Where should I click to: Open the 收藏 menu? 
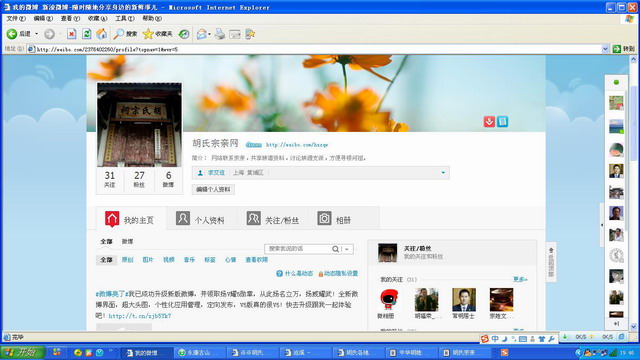[x=97, y=18]
